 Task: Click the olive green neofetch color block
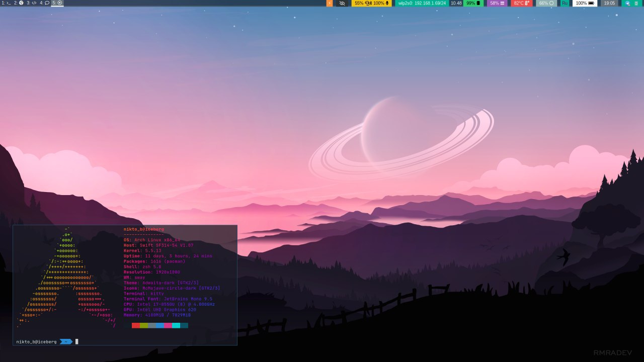pos(144,325)
